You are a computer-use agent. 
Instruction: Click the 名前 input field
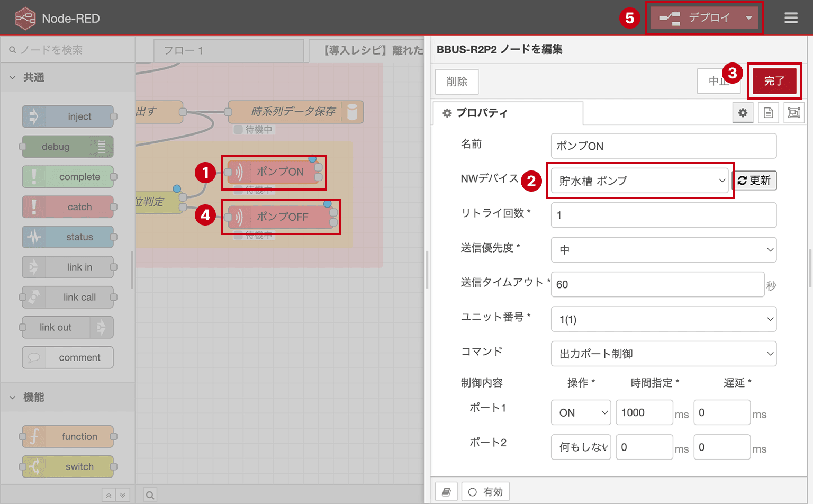664,146
